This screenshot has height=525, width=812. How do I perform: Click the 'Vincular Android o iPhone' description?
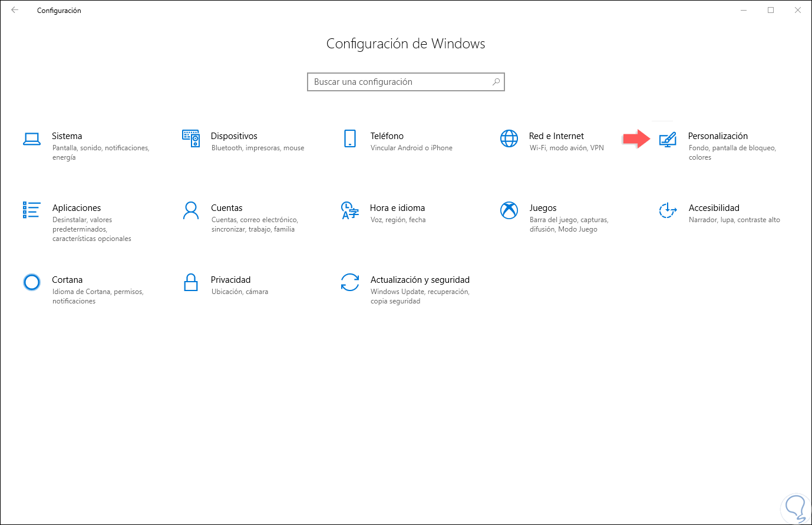411,148
